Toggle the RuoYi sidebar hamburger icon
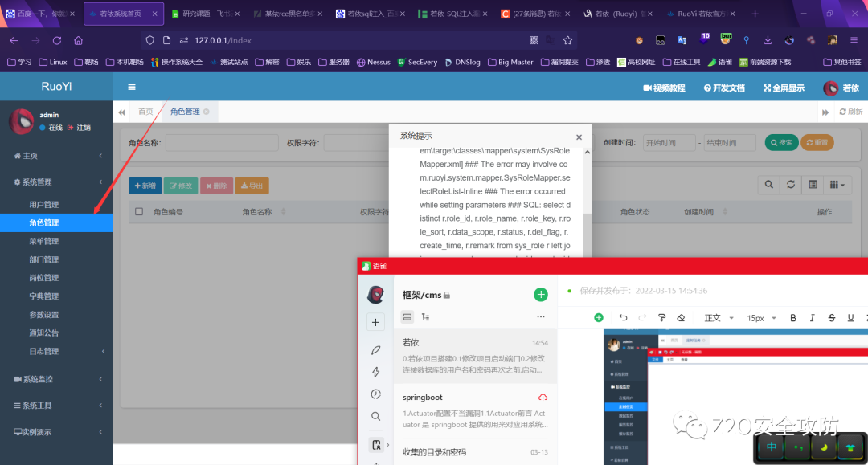 coord(132,87)
